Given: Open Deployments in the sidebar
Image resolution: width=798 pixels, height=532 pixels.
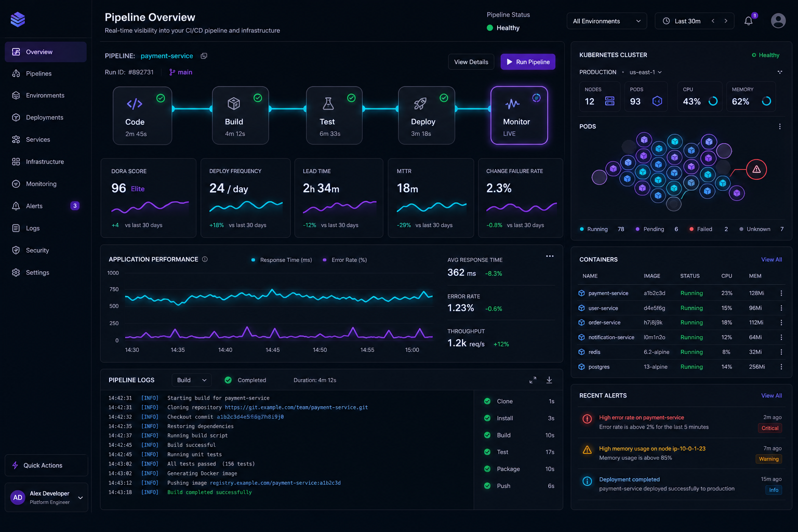Looking at the screenshot, I should point(46,117).
